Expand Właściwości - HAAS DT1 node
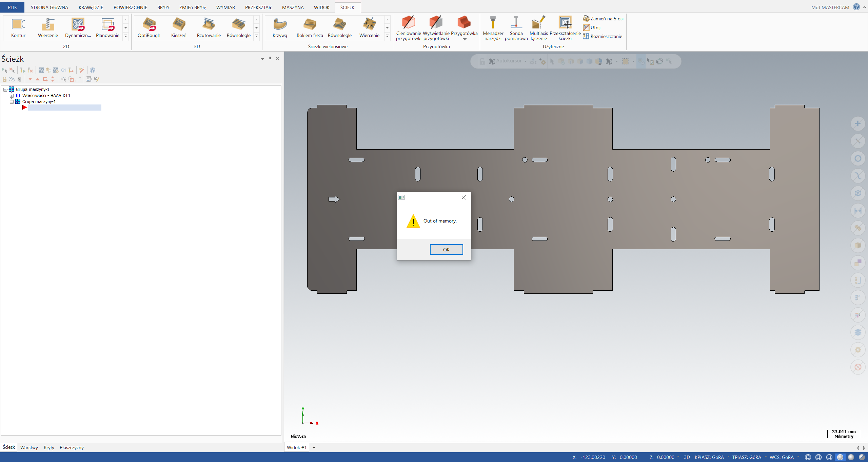The width and height of the screenshot is (868, 462). (x=12, y=96)
